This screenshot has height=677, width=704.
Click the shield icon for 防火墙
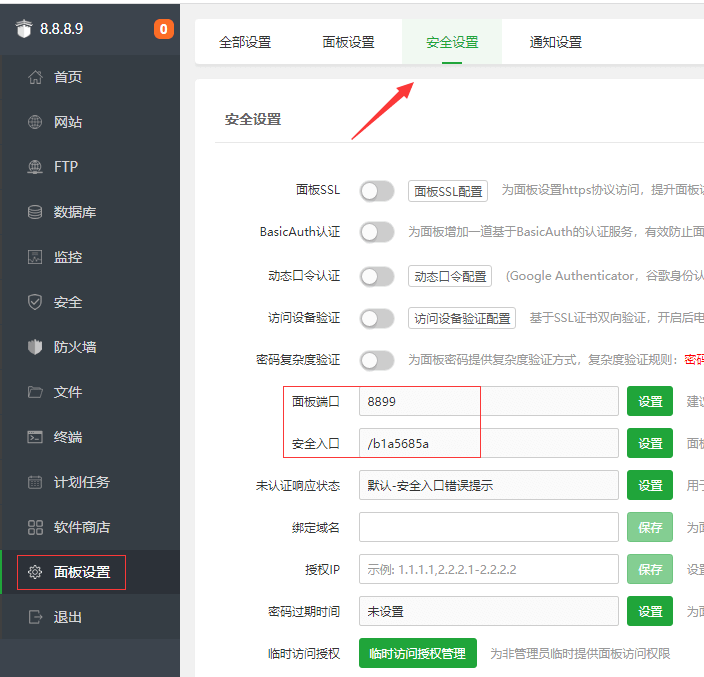35,347
